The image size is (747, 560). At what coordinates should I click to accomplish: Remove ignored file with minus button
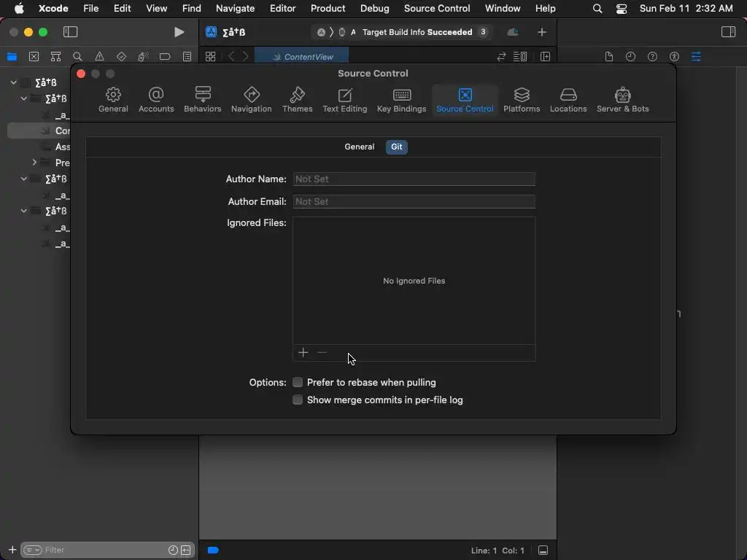322,353
